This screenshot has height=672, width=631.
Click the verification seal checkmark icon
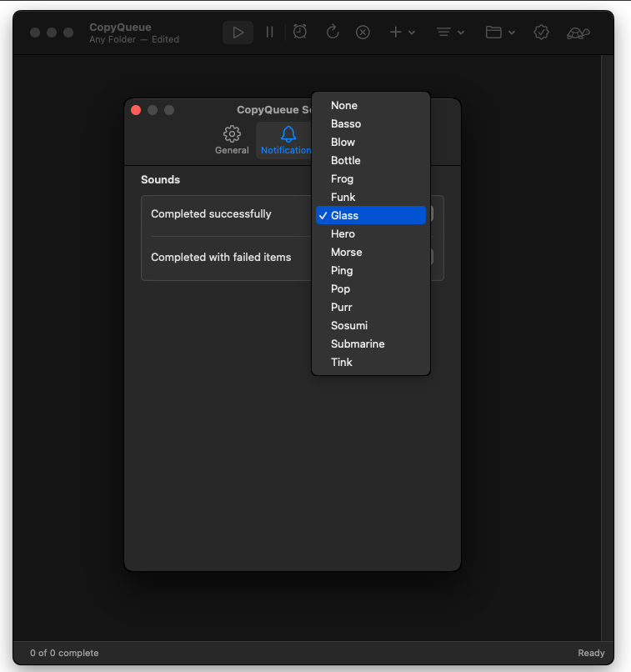[x=541, y=33]
